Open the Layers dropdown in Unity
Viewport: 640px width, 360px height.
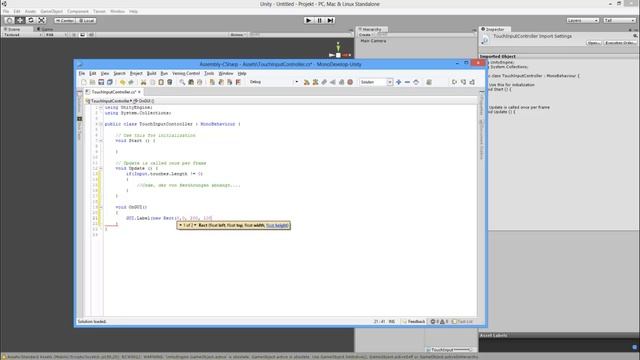pos(582,20)
